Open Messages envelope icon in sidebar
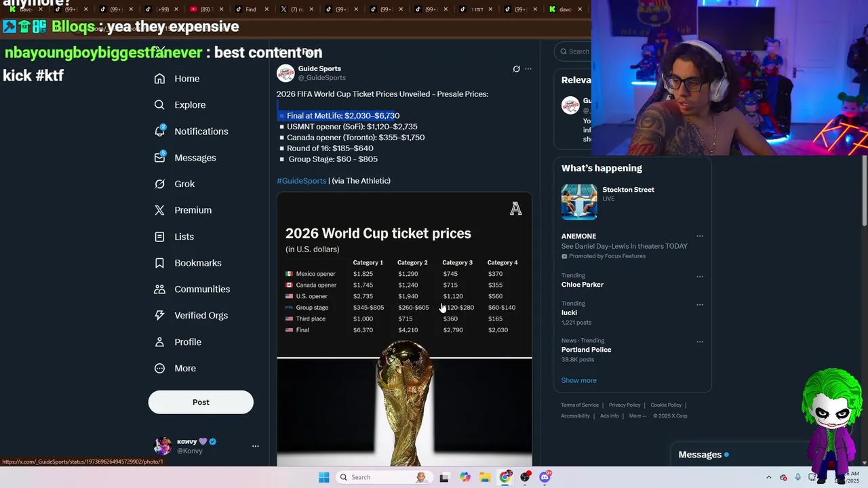The image size is (868, 488). (159, 157)
